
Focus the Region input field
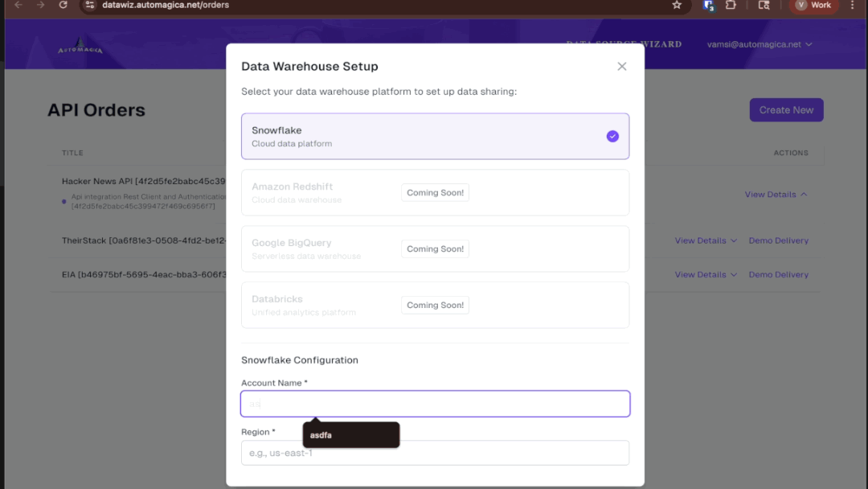[435, 453]
